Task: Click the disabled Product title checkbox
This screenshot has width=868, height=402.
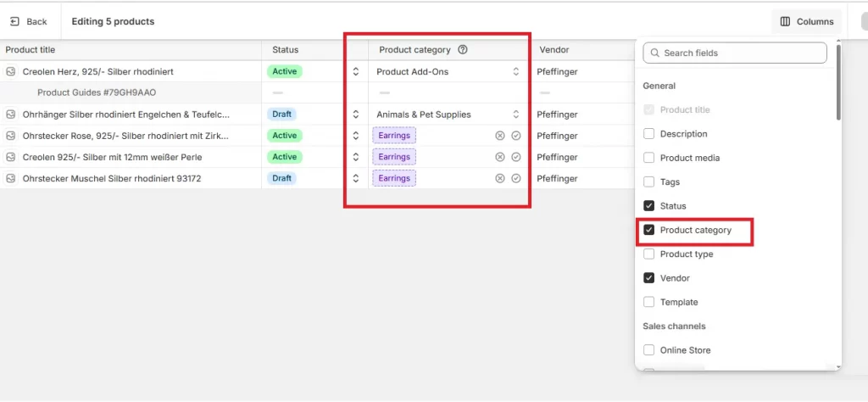Action: point(648,109)
